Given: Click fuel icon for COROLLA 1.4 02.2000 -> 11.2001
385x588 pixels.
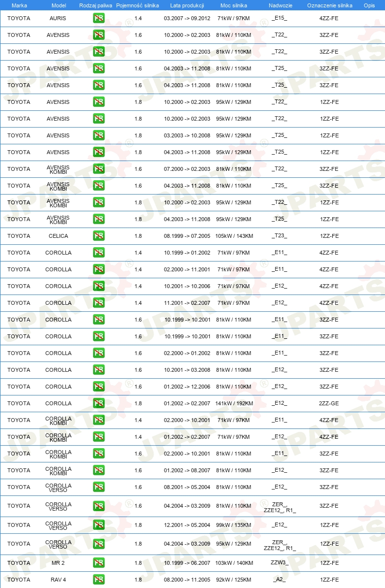Looking at the screenshot, I should pyautogui.click(x=99, y=269).
